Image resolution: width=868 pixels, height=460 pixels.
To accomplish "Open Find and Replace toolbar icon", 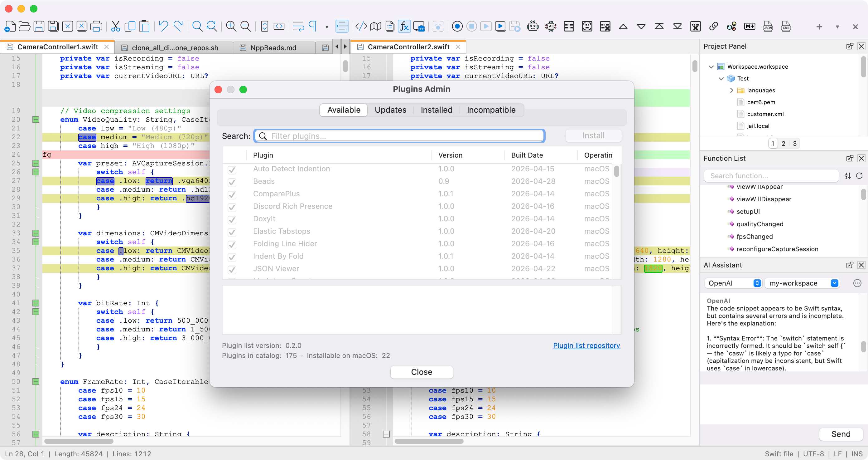I will pyautogui.click(x=212, y=26).
